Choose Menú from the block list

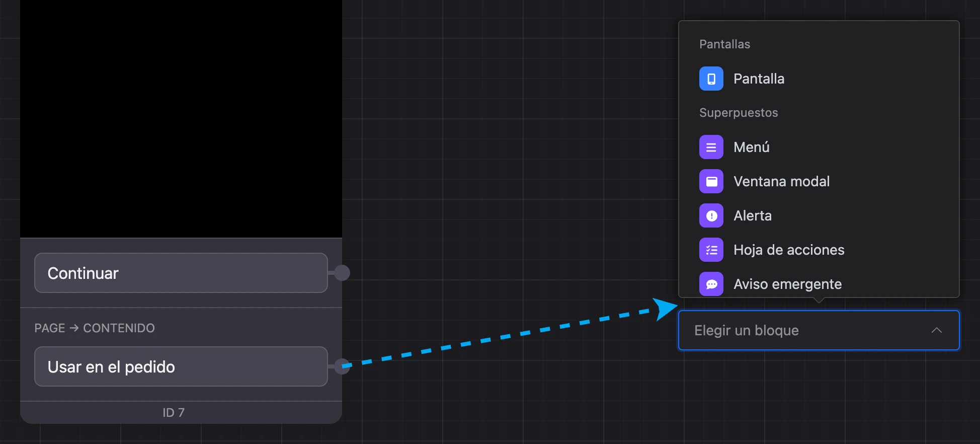pos(819,147)
